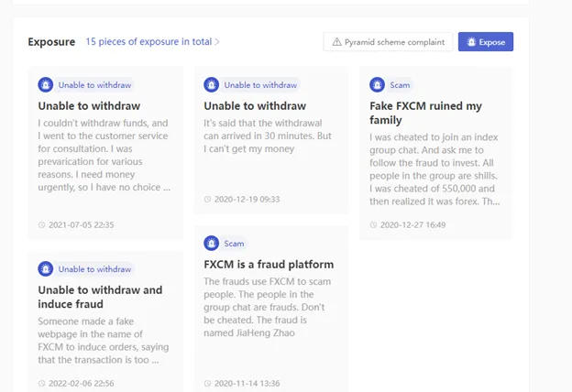The height and width of the screenshot is (392, 572).
Task: Click timestamp 2022-02-06 22:56
Action: tap(81, 383)
